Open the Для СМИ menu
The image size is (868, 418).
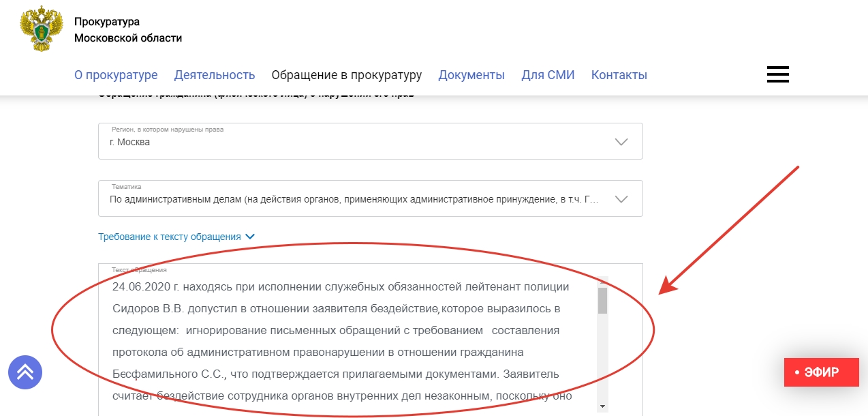tap(548, 75)
